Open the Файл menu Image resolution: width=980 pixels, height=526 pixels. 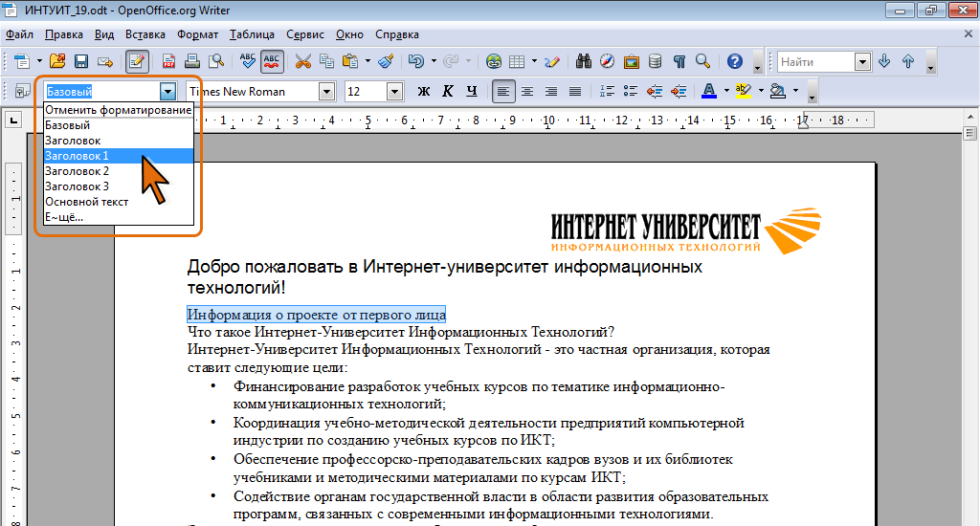click(x=19, y=34)
